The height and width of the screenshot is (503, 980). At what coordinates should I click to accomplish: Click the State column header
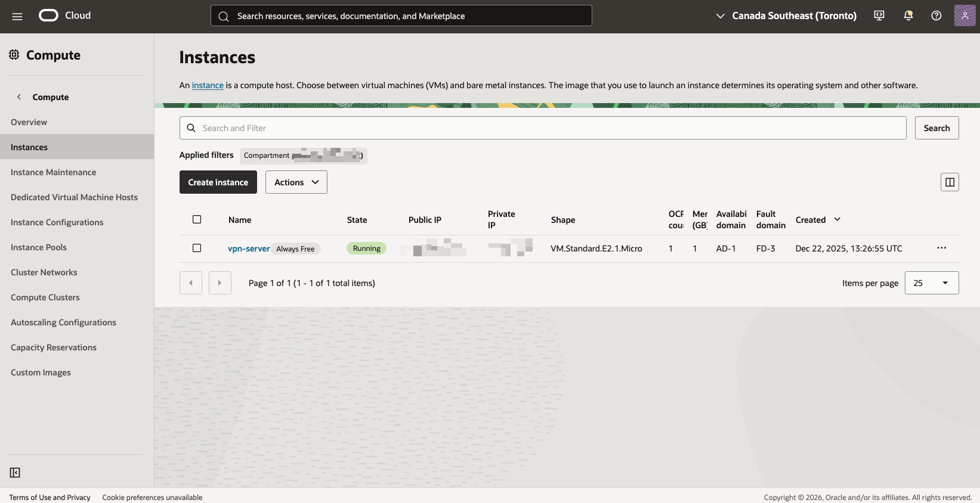coord(357,220)
